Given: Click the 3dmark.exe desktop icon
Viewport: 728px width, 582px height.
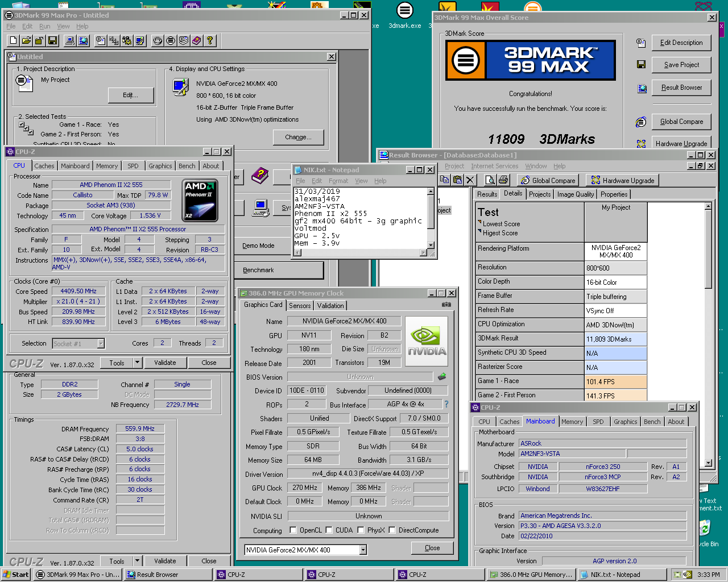Looking at the screenshot, I should (405, 15).
